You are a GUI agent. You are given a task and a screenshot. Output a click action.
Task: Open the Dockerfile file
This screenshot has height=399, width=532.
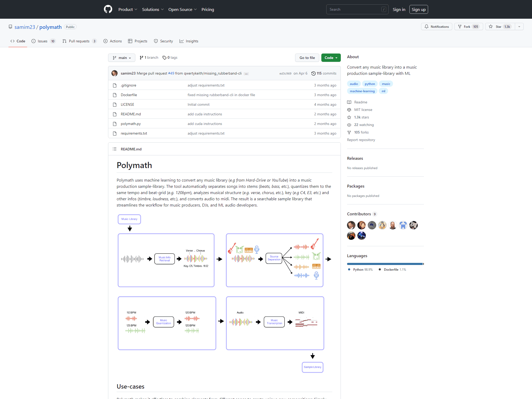click(x=129, y=95)
